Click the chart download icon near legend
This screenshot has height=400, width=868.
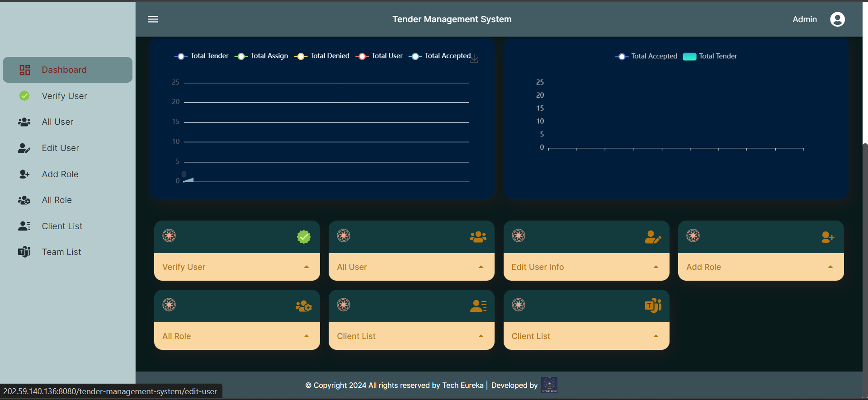474,59
